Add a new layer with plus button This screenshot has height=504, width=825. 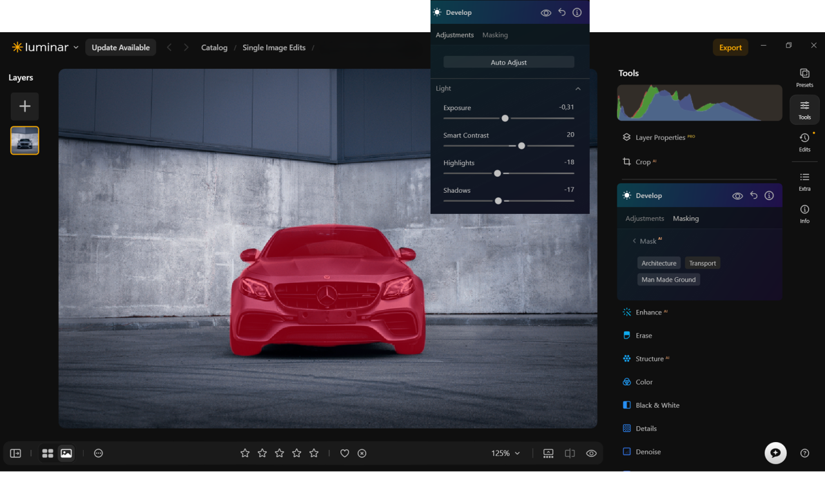24,106
